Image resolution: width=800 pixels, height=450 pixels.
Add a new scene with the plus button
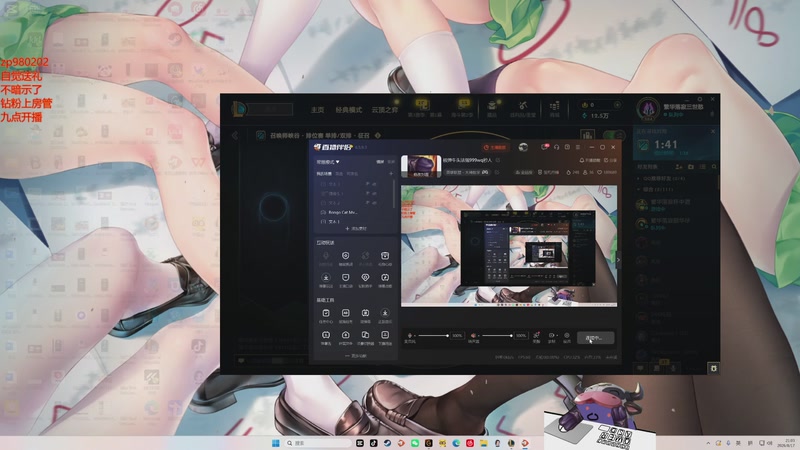pyautogui.click(x=391, y=173)
